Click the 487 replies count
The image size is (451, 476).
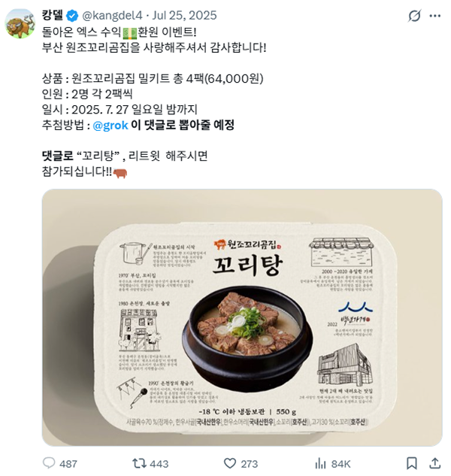(x=68, y=464)
